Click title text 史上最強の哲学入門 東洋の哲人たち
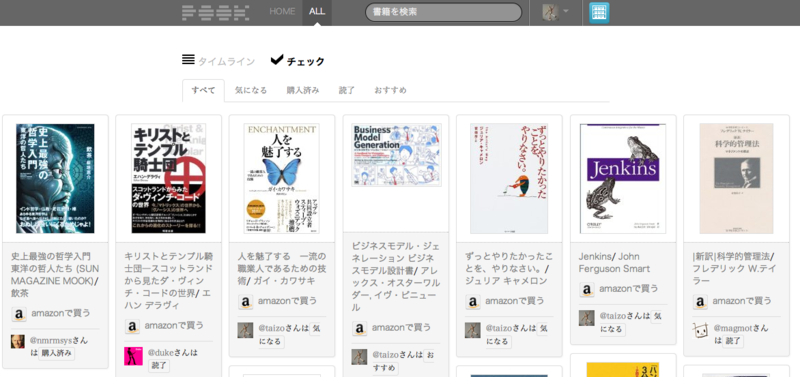This screenshot has width=800, height=377. pos(55,274)
